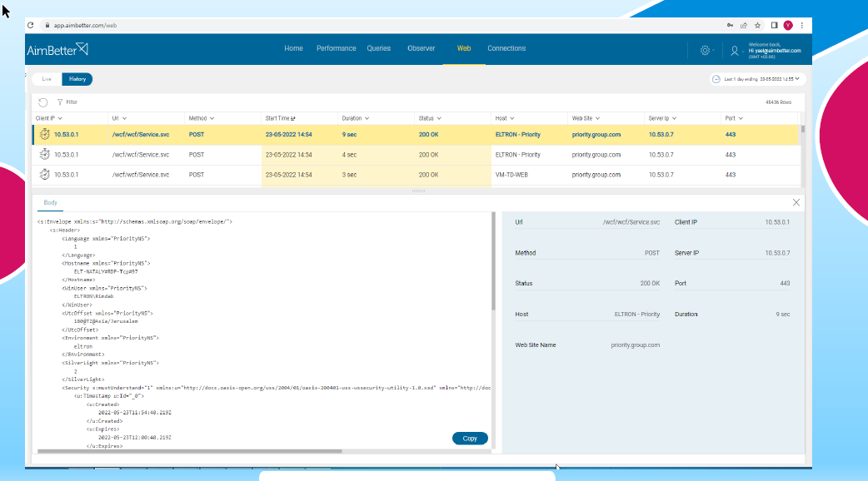The image size is (868, 481).
Task: Bookmark the page with the star icon
Action: pos(757,26)
